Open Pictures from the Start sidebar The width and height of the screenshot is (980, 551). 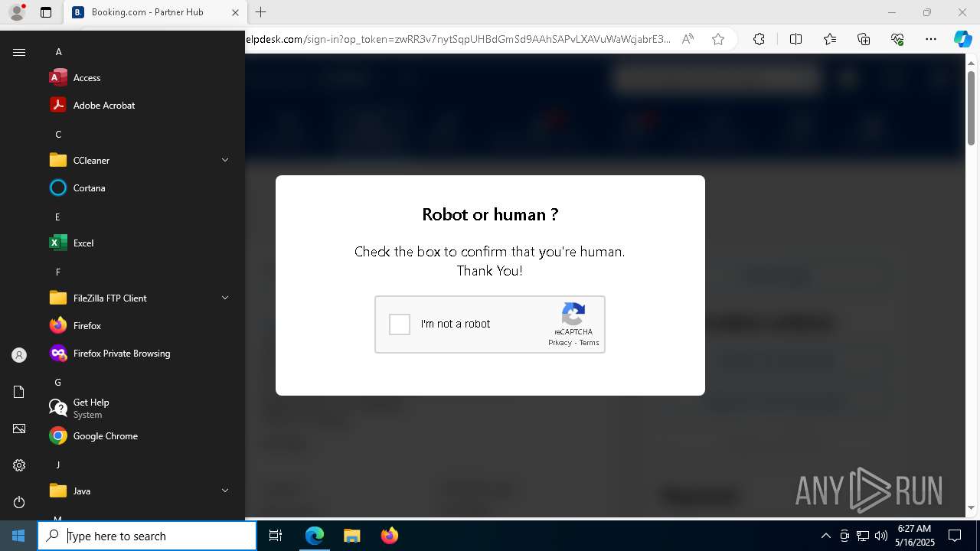(x=19, y=429)
